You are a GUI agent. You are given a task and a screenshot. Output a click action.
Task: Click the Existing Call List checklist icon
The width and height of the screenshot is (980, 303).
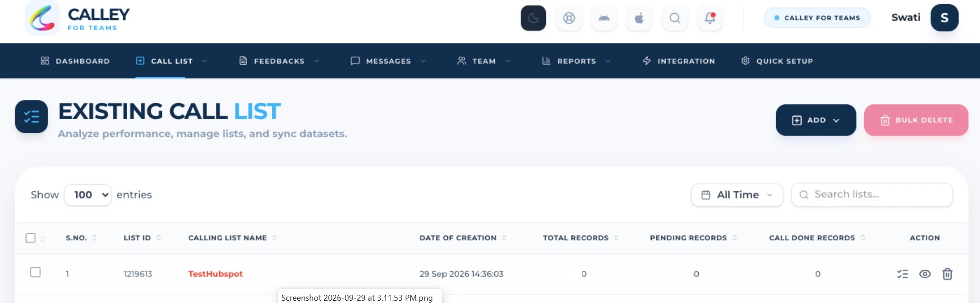(x=31, y=117)
